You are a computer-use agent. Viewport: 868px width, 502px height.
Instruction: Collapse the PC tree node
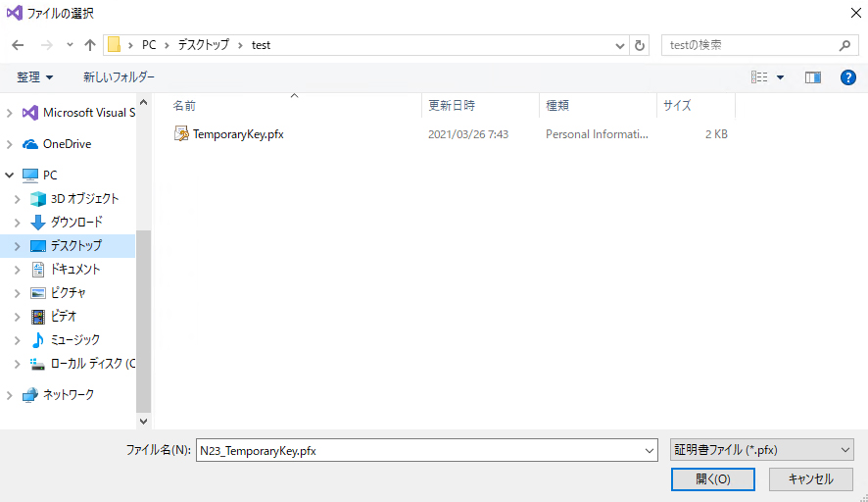(x=10, y=176)
